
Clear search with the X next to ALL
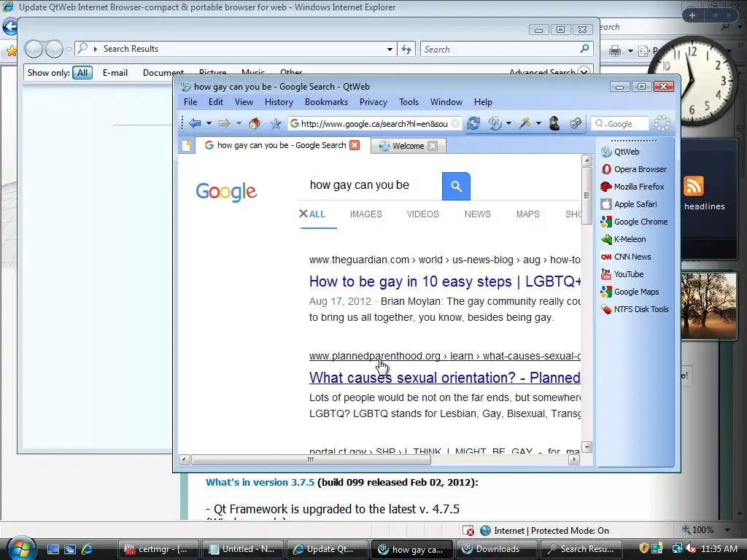303,214
